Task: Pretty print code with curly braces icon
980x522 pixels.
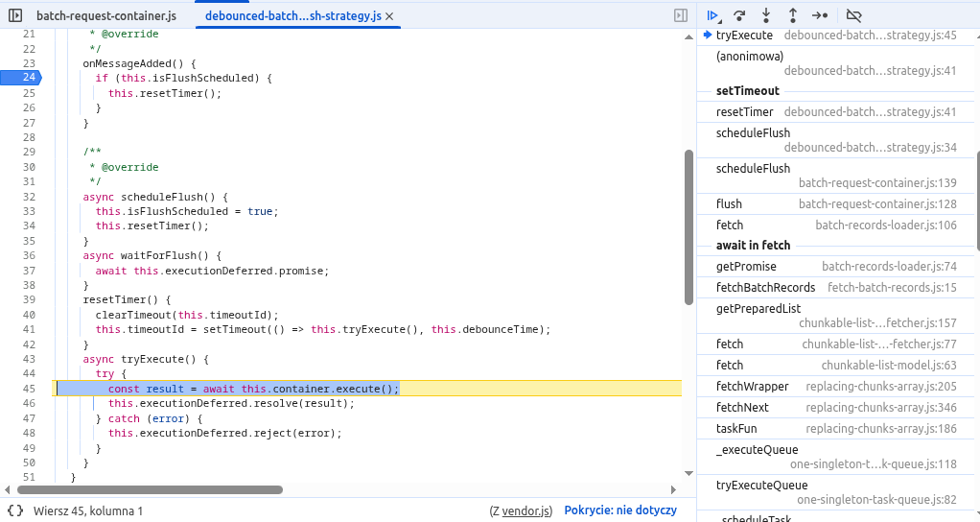Action: point(15,511)
